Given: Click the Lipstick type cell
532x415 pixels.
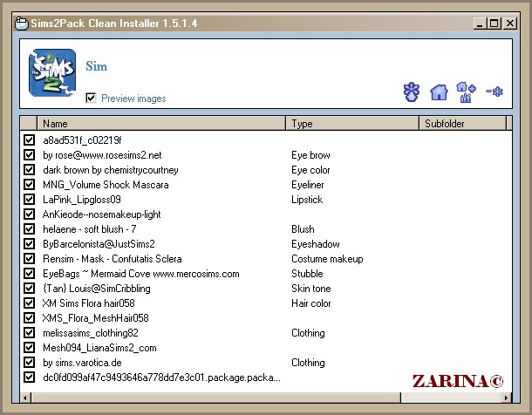Looking at the screenshot, I should point(307,200).
